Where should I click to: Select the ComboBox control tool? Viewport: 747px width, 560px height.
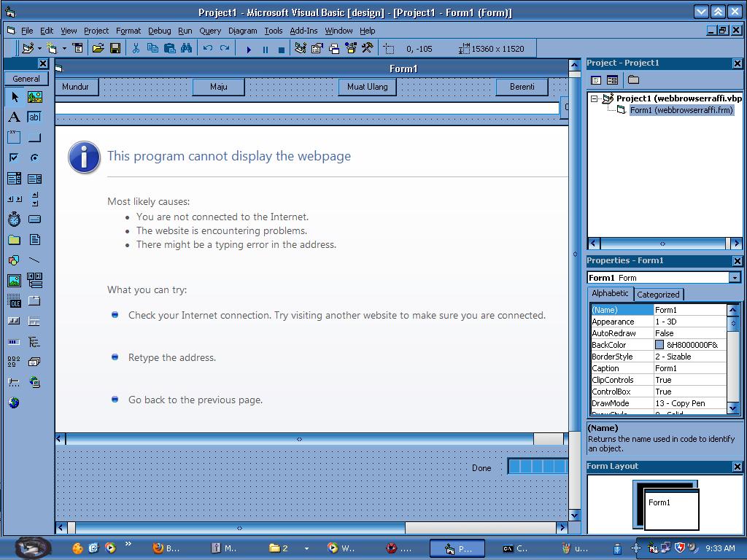[x=15, y=179]
